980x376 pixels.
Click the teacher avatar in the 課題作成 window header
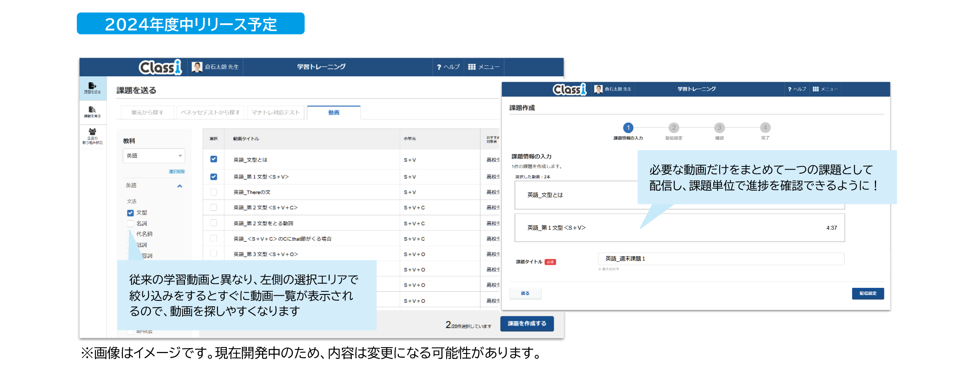pyautogui.click(x=598, y=89)
